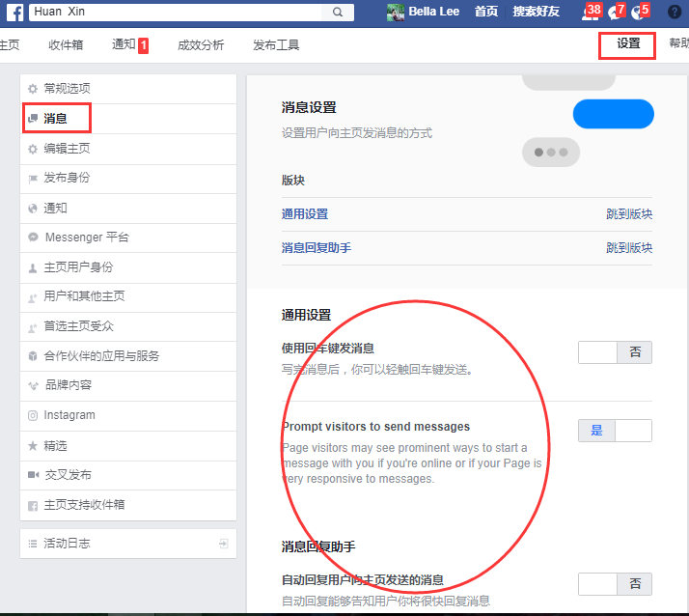
Task: Open the top 通知 tab
Action: 124,44
